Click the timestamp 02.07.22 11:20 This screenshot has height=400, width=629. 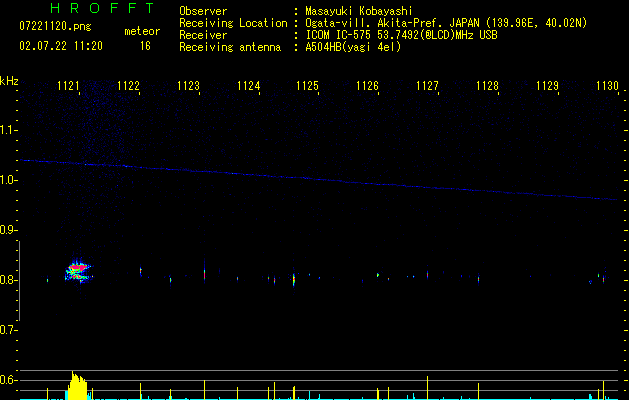point(61,46)
